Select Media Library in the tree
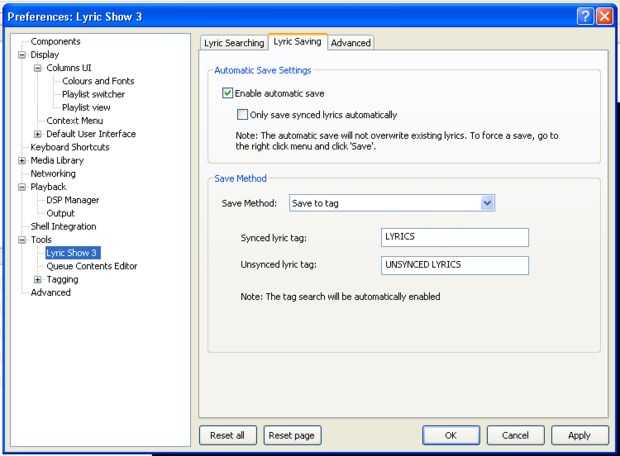 tap(57, 161)
